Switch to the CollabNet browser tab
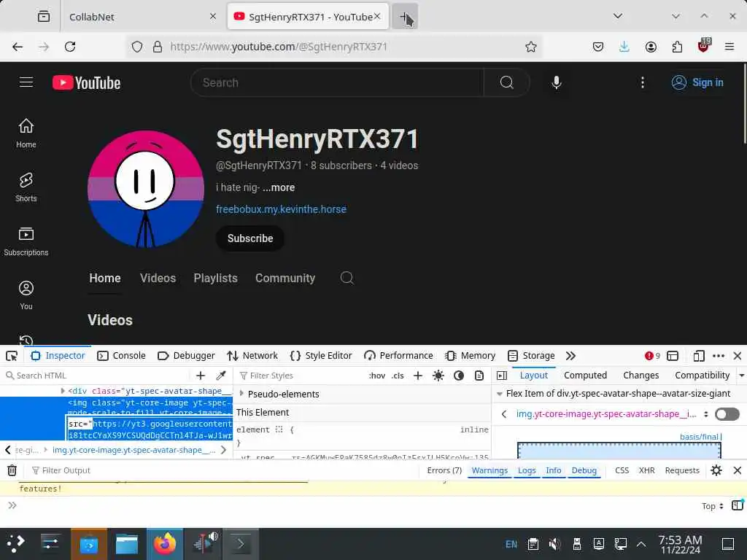 [x=142, y=17]
